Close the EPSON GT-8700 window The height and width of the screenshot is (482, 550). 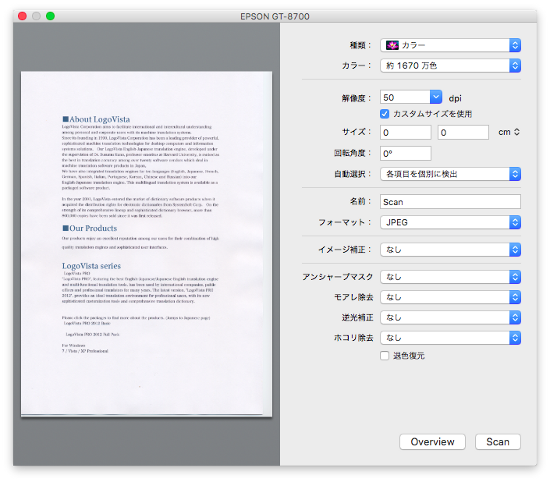coord(22,16)
